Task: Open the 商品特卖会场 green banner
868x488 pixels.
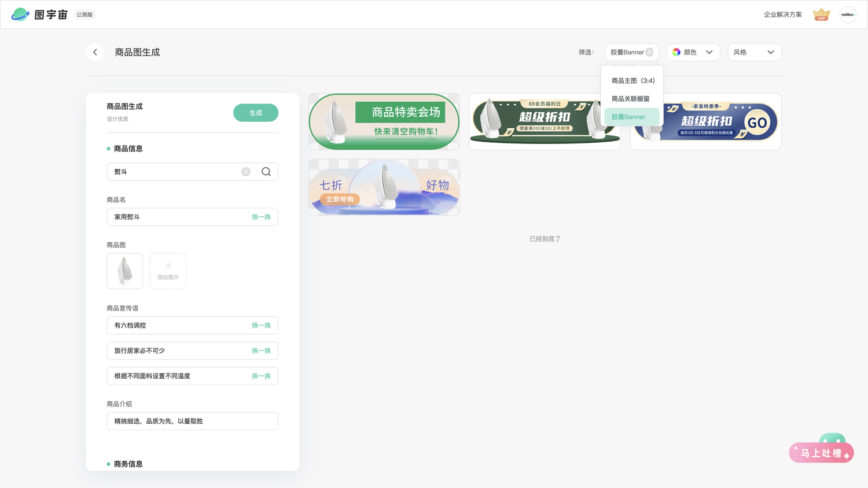Action: point(384,122)
